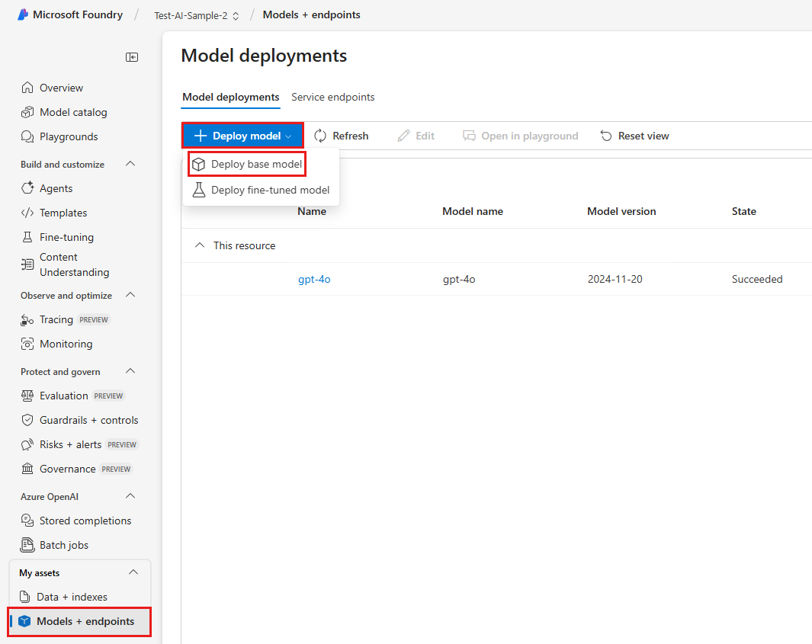The height and width of the screenshot is (644, 812).
Task: Refresh the model deployments list
Action: coord(342,135)
